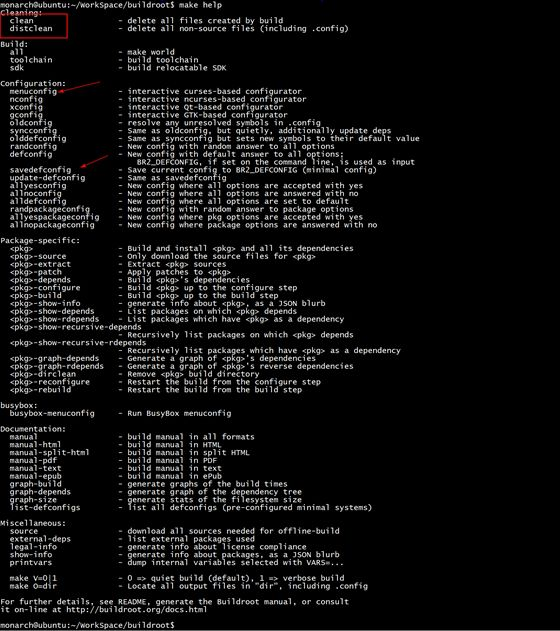Click the 'allyespackageconfig' entry
The image size is (560, 631).
point(54,217)
